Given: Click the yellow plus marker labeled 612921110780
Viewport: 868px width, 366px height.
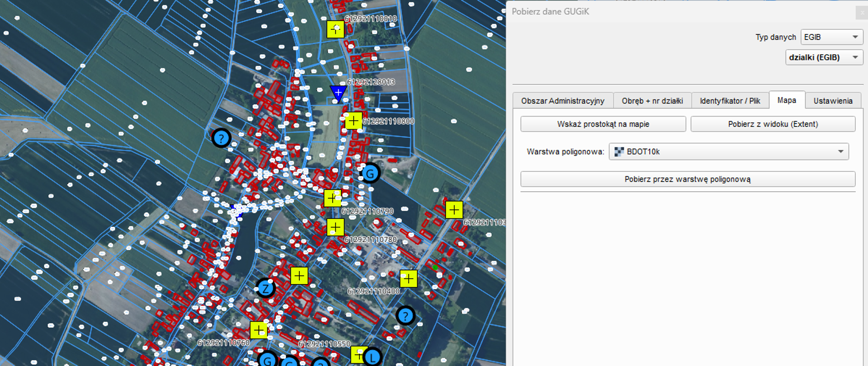Looking at the screenshot, I should tap(335, 227).
